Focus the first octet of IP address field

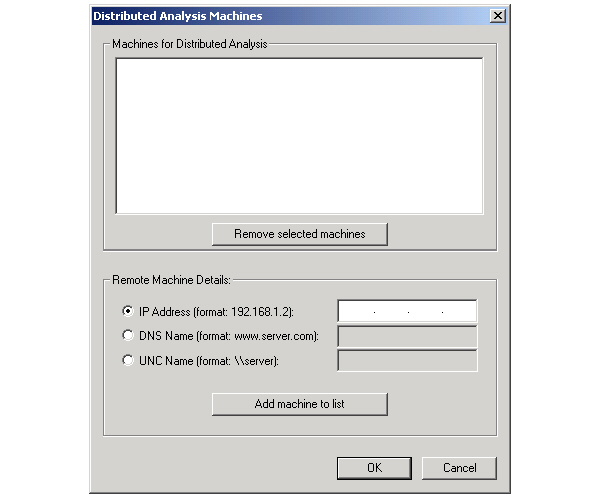tap(357, 312)
